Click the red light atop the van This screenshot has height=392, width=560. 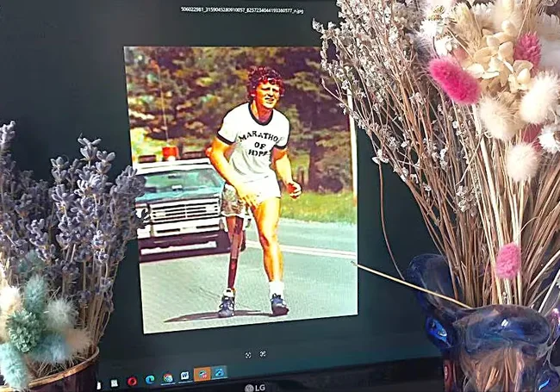click(x=170, y=152)
